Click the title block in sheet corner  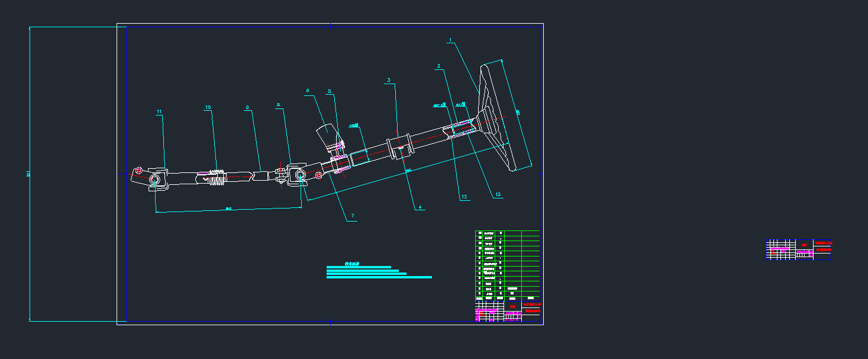pyautogui.click(x=507, y=311)
